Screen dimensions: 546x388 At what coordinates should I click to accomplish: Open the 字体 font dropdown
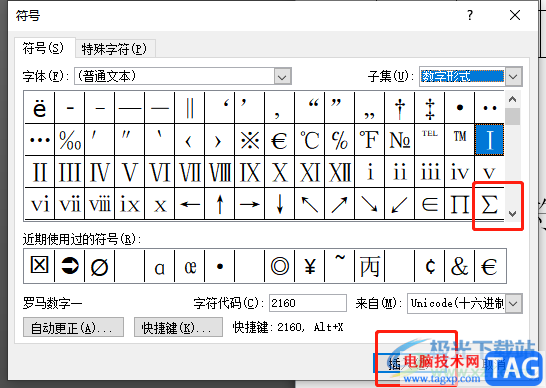click(282, 76)
